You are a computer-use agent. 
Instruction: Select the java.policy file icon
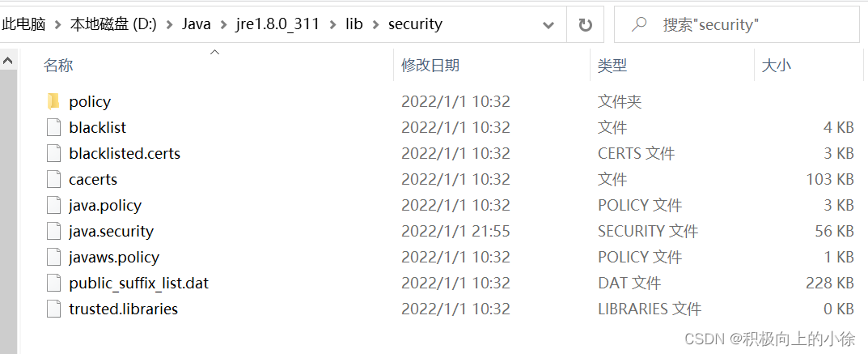click(53, 206)
